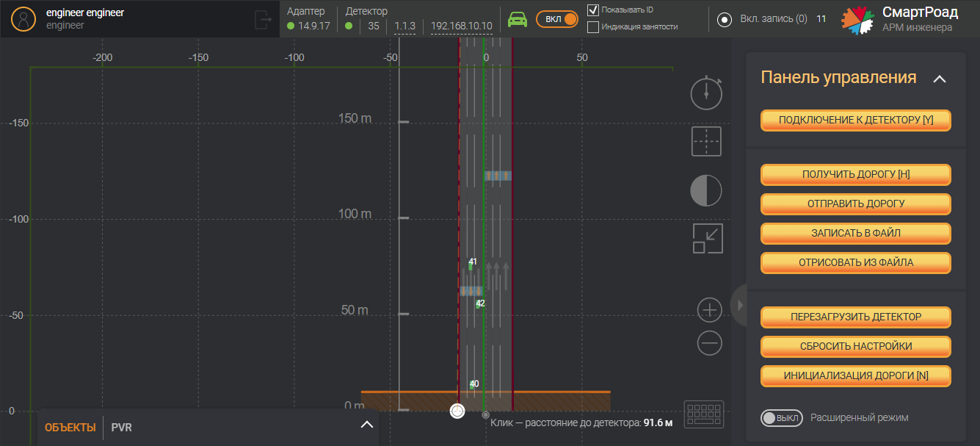The width and height of the screenshot is (980, 446).
Task: Click ПОДКЛЮЧЕНИЕ К ДЕТЕКТОРУ [Y] button
Action: tap(856, 121)
